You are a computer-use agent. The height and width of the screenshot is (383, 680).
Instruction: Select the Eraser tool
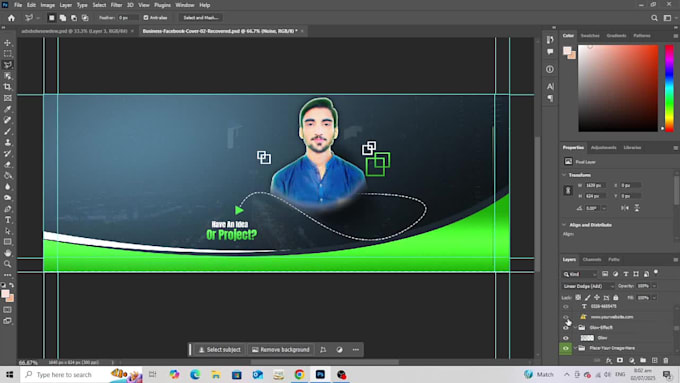click(8, 164)
